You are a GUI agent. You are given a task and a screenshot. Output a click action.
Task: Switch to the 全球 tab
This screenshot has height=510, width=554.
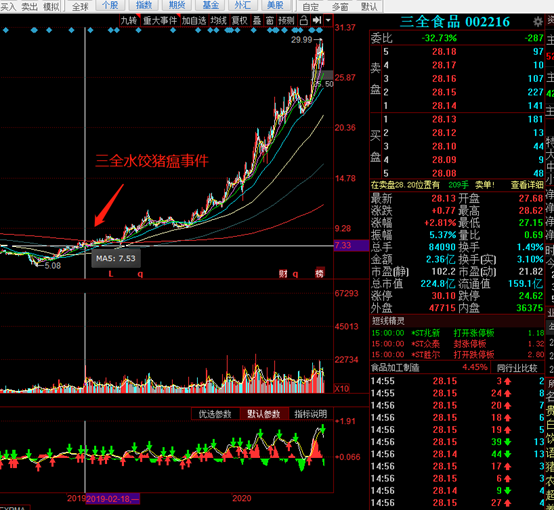pos(81,6)
